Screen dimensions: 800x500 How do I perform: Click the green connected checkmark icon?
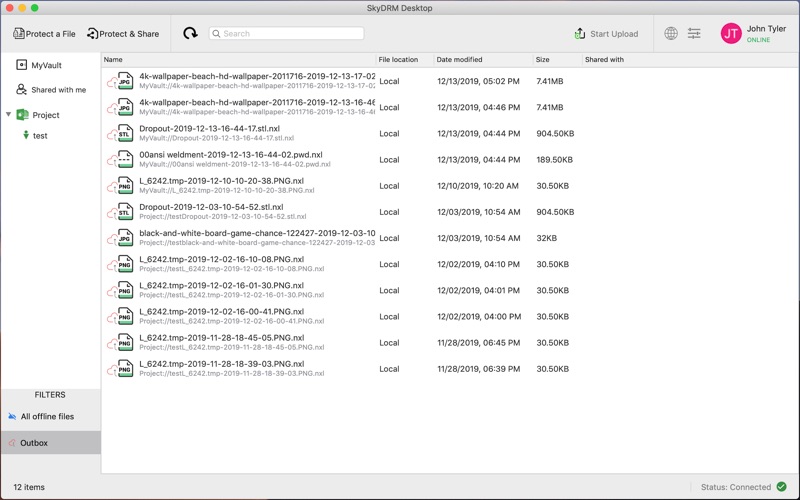coord(781,487)
